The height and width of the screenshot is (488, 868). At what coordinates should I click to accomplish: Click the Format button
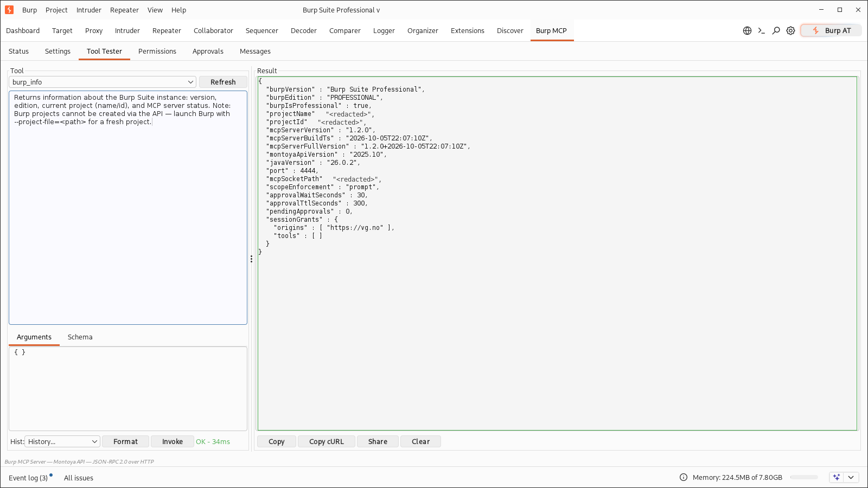[x=125, y=441]
